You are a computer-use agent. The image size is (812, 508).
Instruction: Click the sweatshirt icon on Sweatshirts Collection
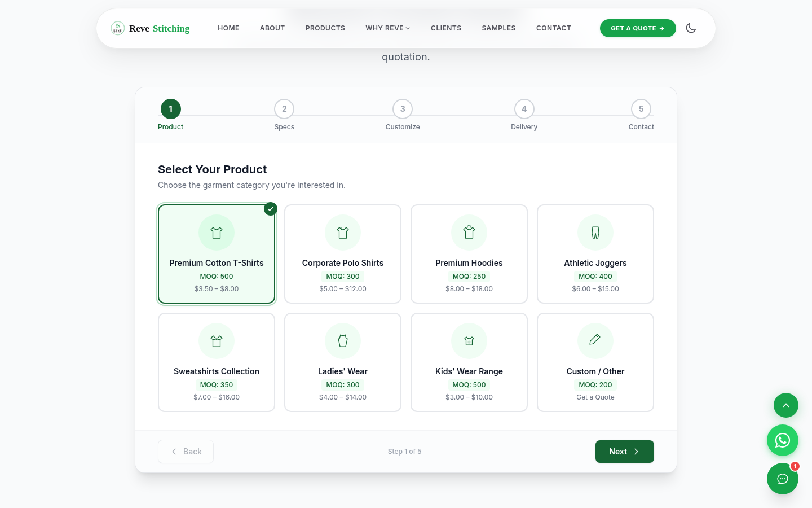217,341
